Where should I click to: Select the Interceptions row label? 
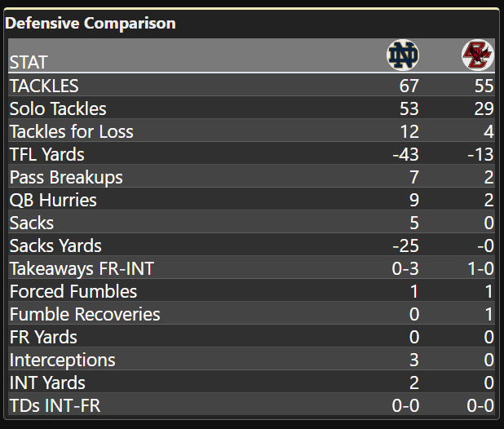(x=63, y=360)
